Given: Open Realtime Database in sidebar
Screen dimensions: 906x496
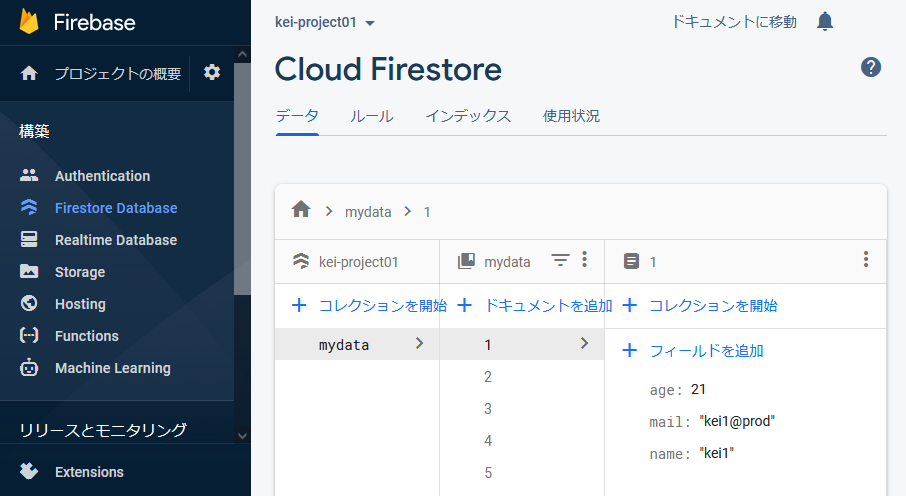Looking at the screenshot, I should [115, 240].
